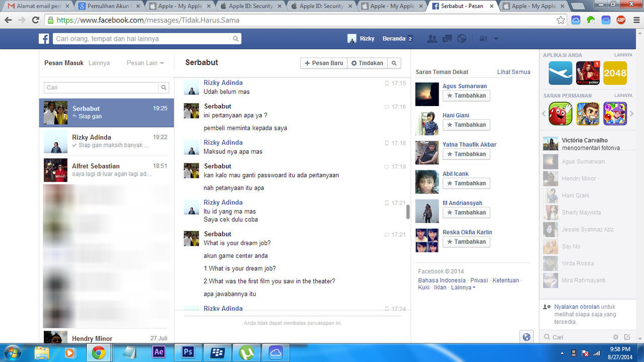Image resolution: width=644 pixels, height=362 pixels.
Task: Open the Rizky profile link in the header
Action: 361,39
